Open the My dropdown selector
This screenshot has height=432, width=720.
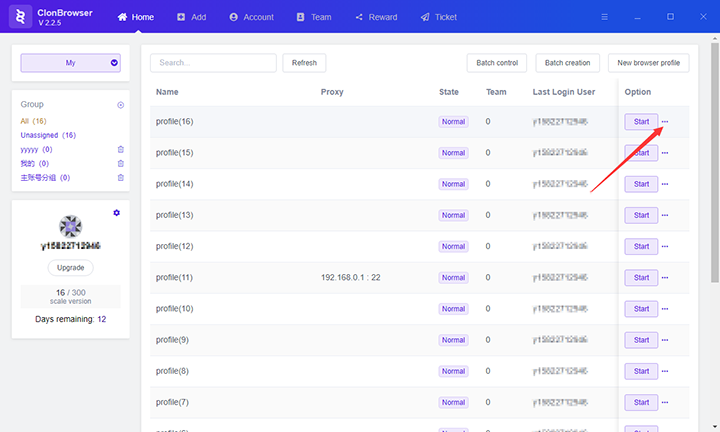click(70, 62)
